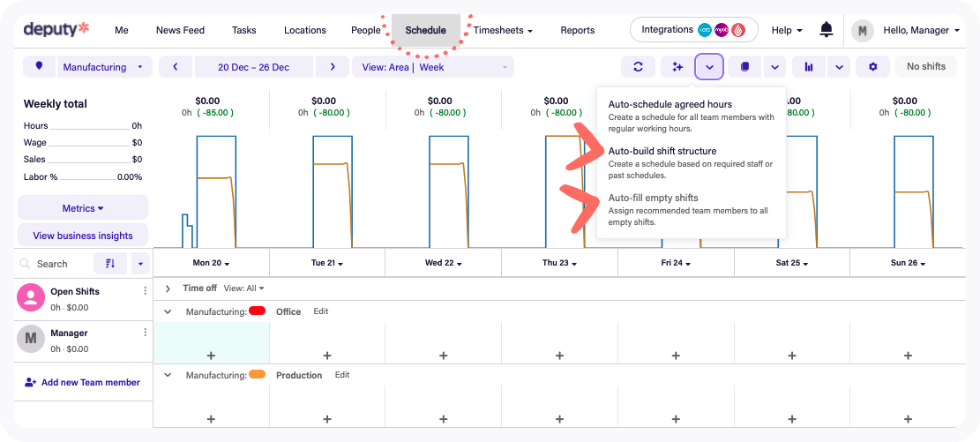Open the Manufacturing location dropdown
This screenshot has width=980, height=442.
[104, 67]
